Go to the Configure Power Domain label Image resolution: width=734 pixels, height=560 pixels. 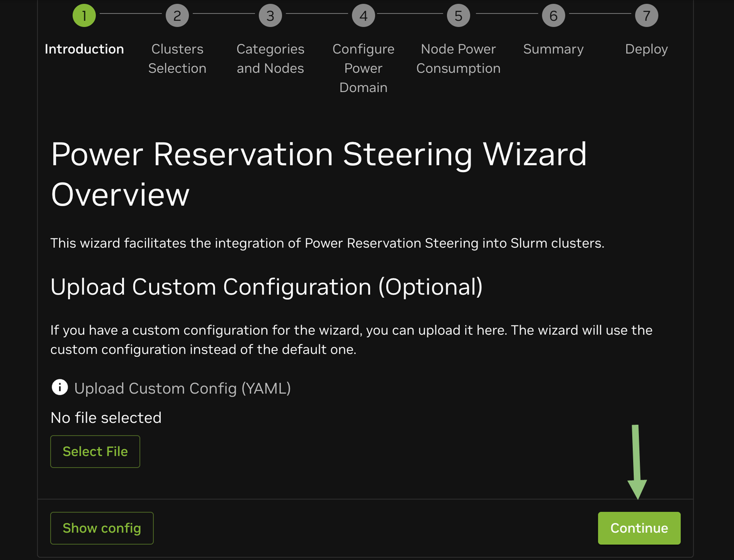pos(363,68)
